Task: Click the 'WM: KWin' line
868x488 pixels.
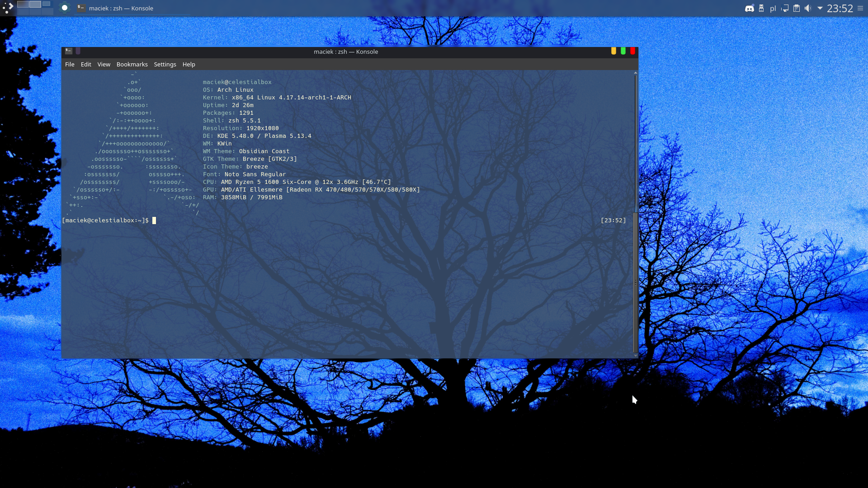Action: [217, 144]
